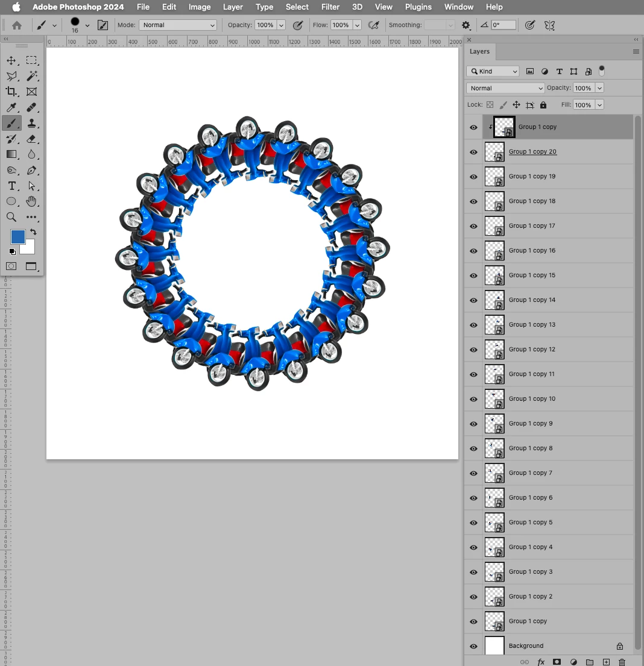The height and width of the screenshot is (666, 644).
Task: Select the Frame tool
Action: pyautogui.click(x=31, y=92)
